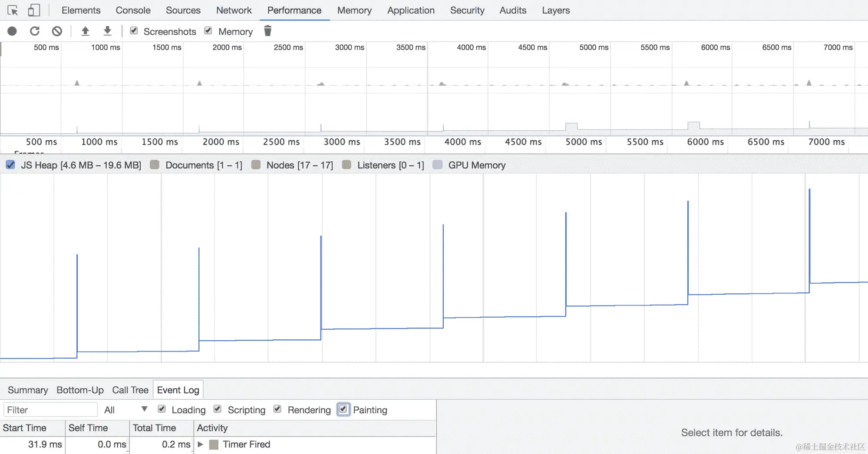Viewport: 868px width, 454px height.
Task: Load a profile with the upload arrow
Action: 86,31
